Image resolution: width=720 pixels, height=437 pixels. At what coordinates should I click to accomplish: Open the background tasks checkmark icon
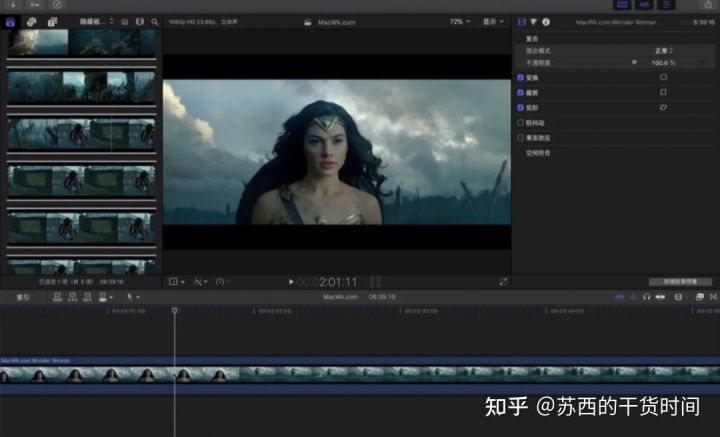pos(57,5)
